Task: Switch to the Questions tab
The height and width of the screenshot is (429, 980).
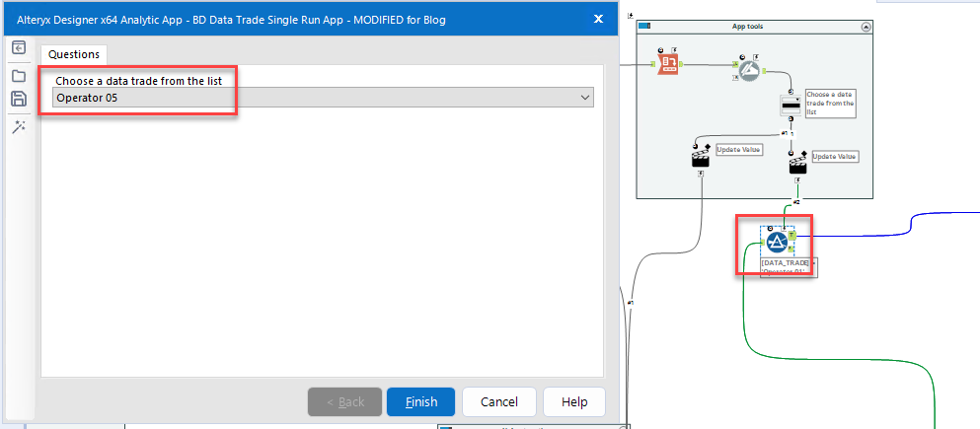Action: point(74,54)
